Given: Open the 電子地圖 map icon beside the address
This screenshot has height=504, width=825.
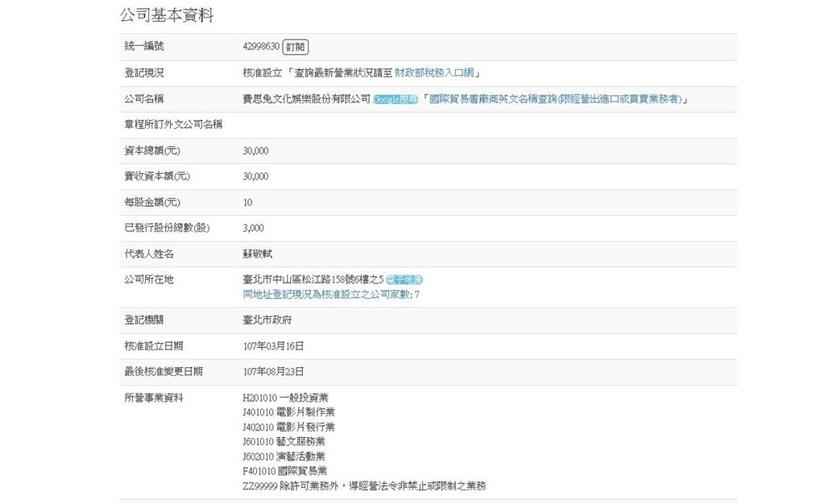Looking at the screenshot, I should [x=404, y=279].
